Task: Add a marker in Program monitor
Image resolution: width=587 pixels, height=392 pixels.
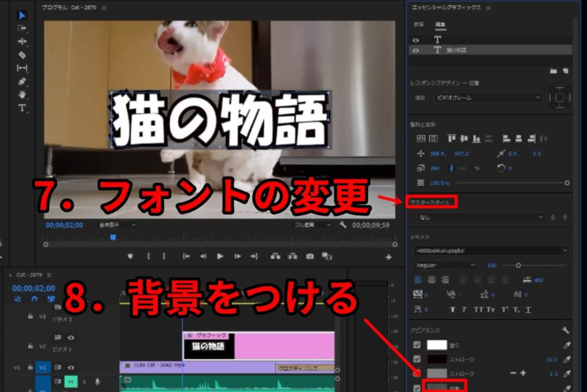Action: click(130, 257)
